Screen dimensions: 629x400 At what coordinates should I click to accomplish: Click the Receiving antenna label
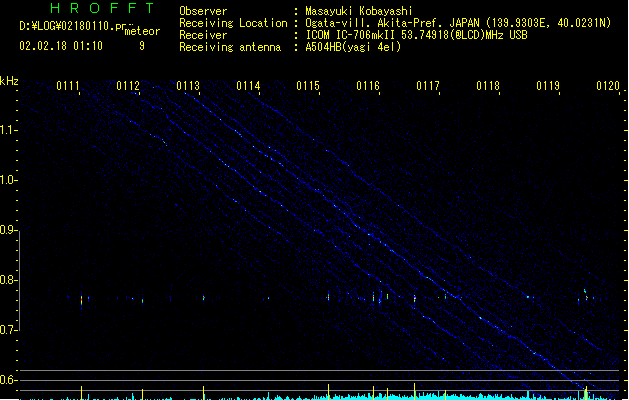pyautogui.click(x=230, y=47)
